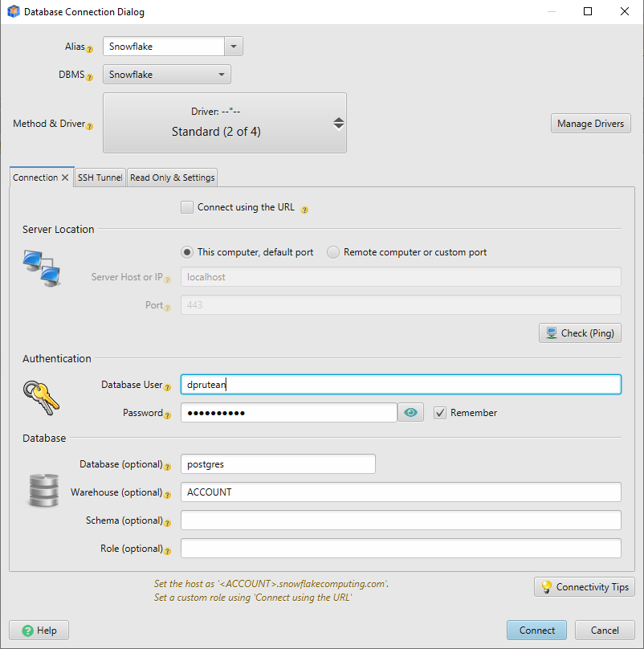Maximize the Database Connection Dialog window
Viewport: 644px width, 649px height.
click(x=588, y=11)
